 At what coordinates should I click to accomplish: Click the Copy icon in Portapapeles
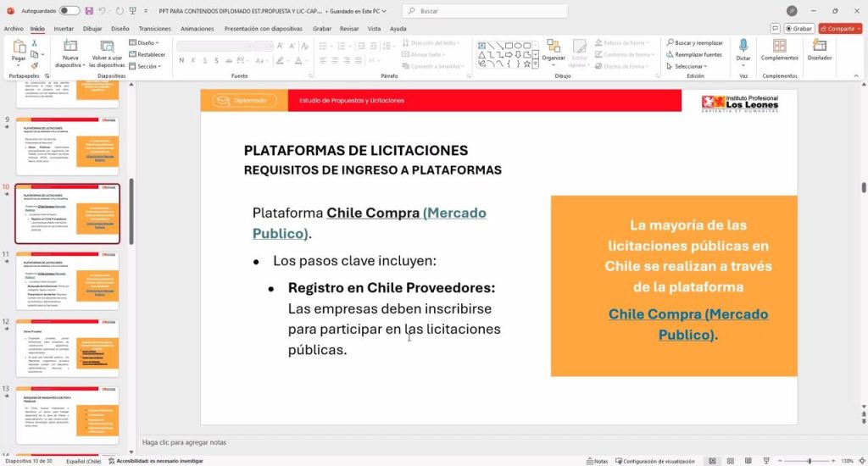(x=34, y=54)
